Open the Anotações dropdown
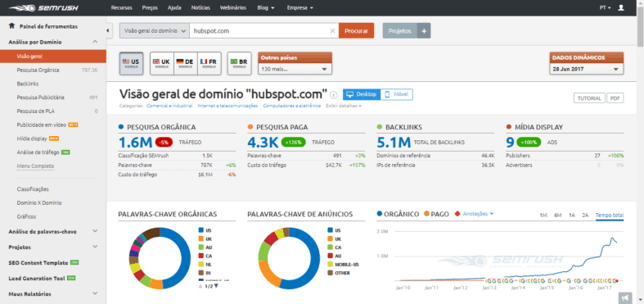 tap(478, 214)
